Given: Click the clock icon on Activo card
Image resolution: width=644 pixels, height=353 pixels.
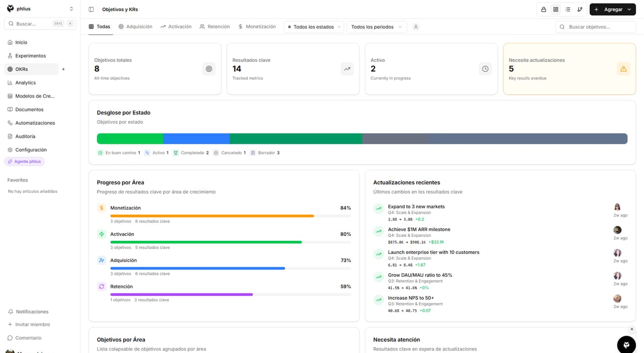Looking at the screenshot, I should click(485, 69).
